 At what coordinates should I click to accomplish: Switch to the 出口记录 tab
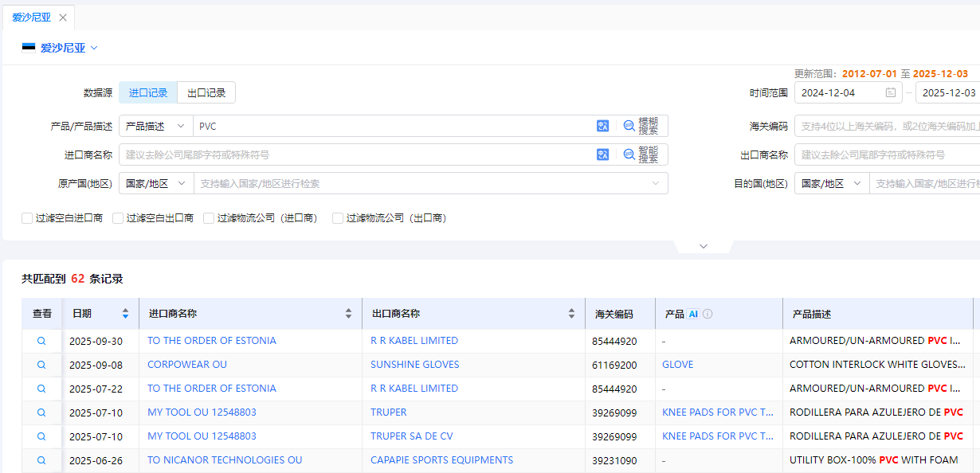206,92
